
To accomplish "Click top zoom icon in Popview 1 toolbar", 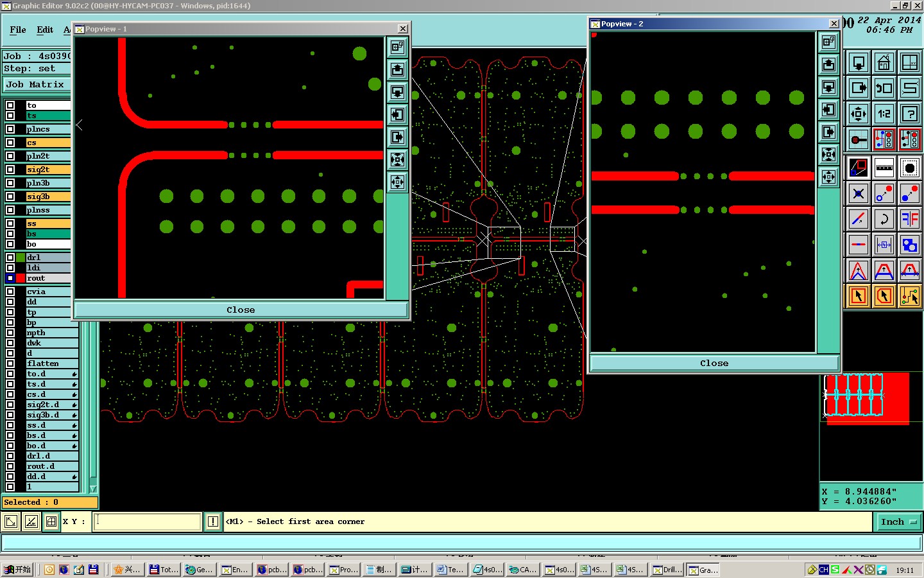I will [x=397, y=47].
